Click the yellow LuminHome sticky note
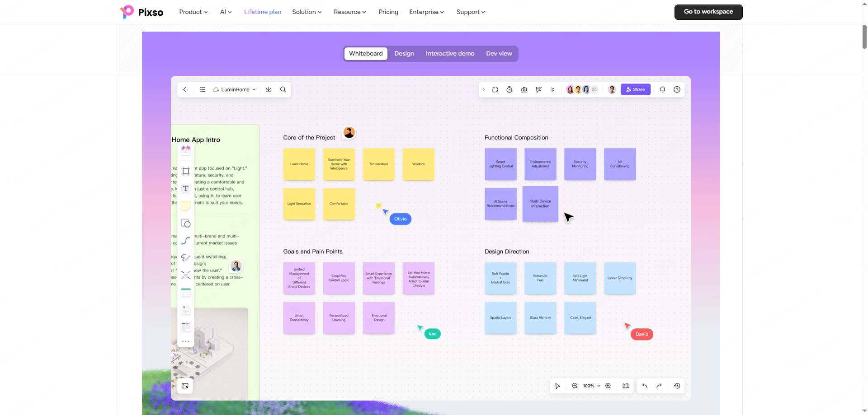 point(299,164)
